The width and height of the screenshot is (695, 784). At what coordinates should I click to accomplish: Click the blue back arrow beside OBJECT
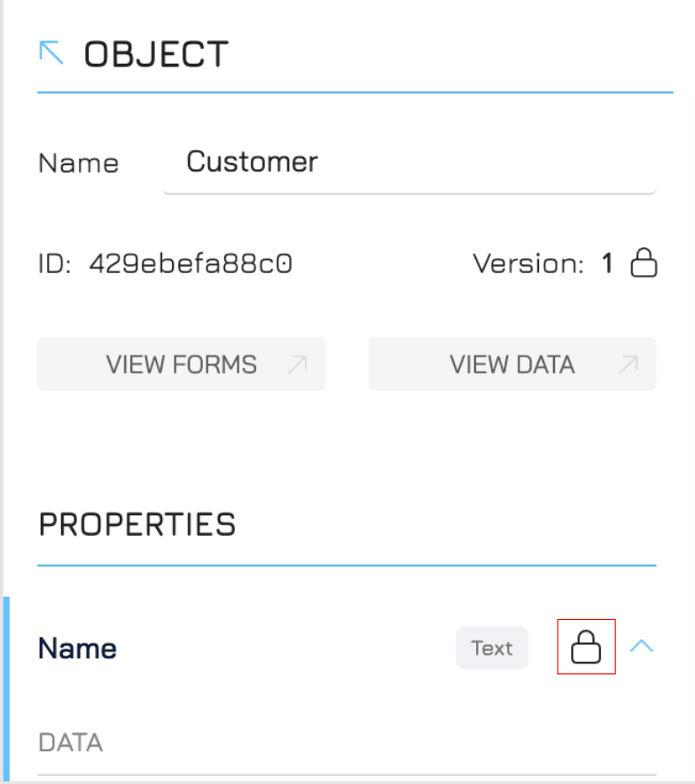coord(51,52)
